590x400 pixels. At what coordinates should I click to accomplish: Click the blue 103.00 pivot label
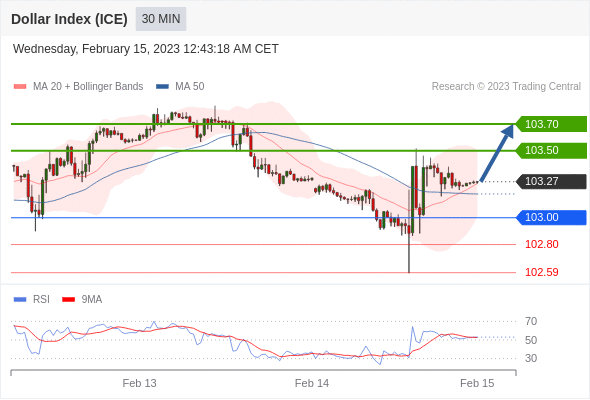pos(551,217)
